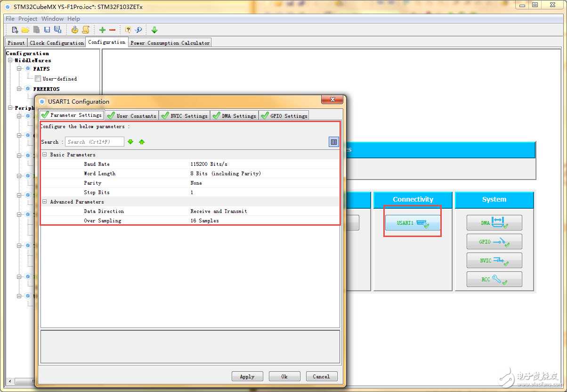Select FATFS in the configuration tree
The width and height of the screenshot is (567, 392).
coord(41,69)
